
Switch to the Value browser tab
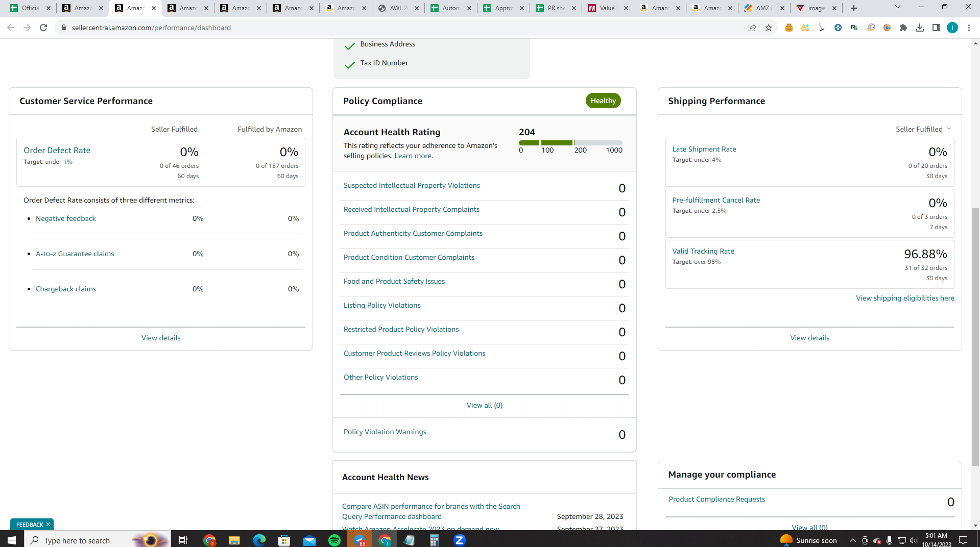608,8
